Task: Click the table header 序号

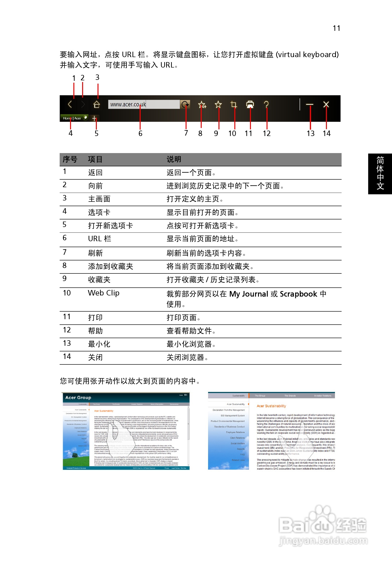Action: [x=70, y=159]
